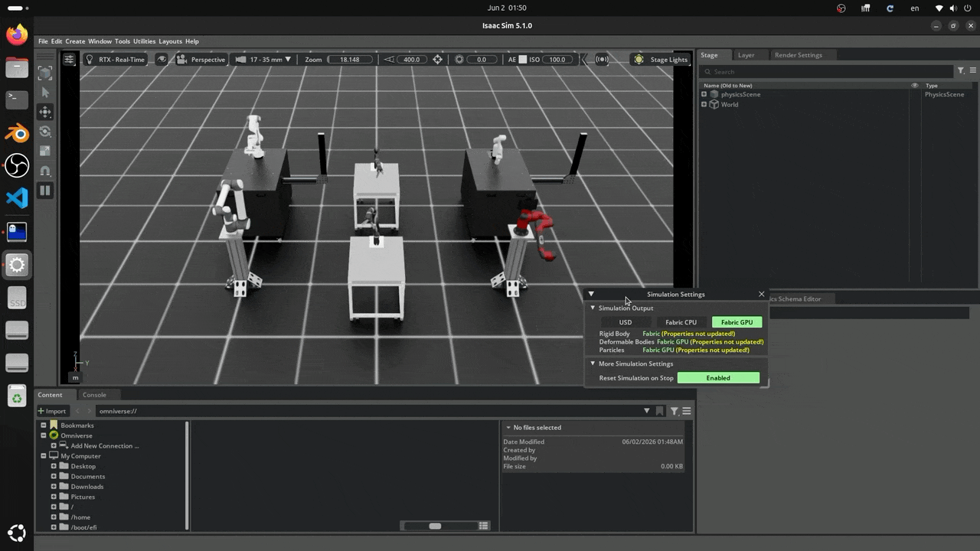The width and height of the screenshot is (980, 551).
Task: Open Visual Studio Code from the dock
Action: pos(17,198)
